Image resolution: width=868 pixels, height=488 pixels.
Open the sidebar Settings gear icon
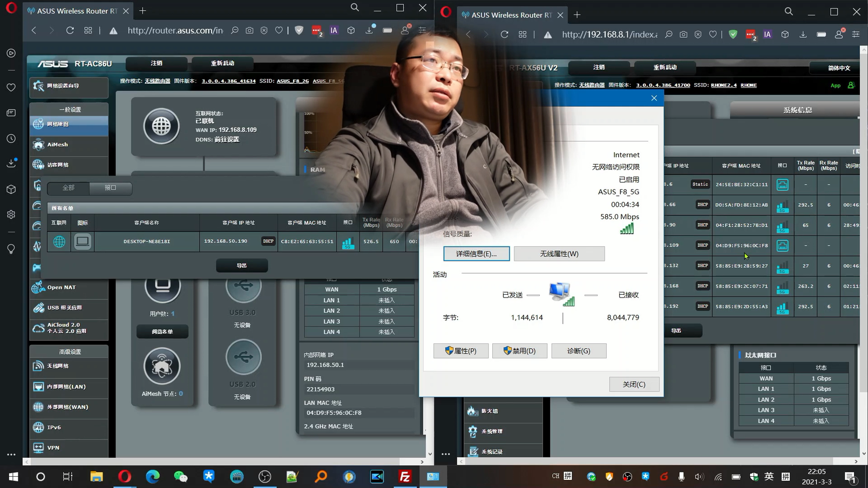pyautogui.click(x=11, y=214)
